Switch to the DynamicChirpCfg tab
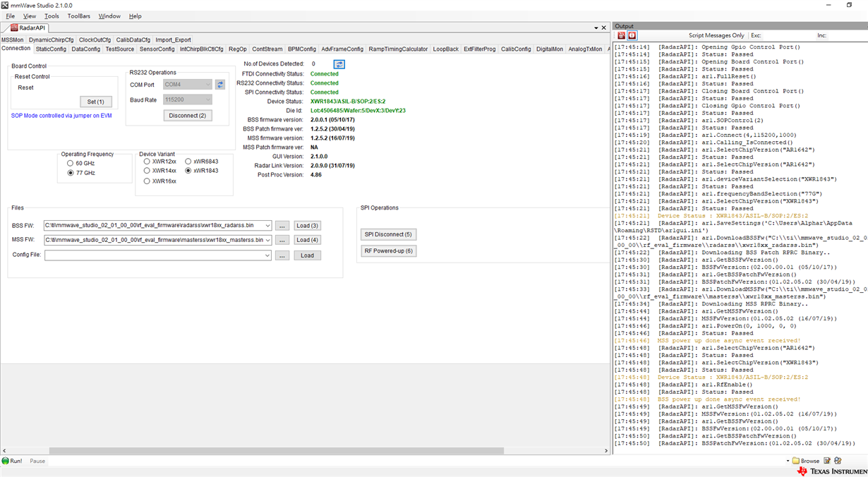Screen dimensions: 868x477 pos(51,40)
